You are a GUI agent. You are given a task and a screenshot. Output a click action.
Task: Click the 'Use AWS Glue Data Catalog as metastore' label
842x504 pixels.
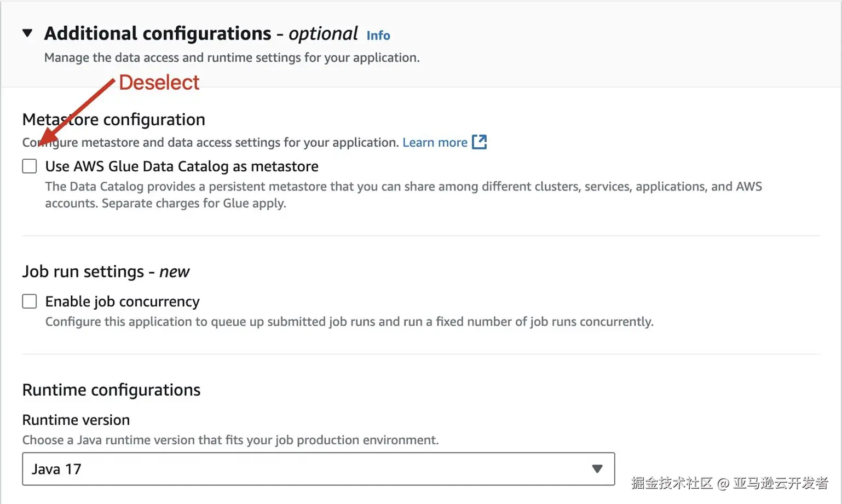(182, 166)
